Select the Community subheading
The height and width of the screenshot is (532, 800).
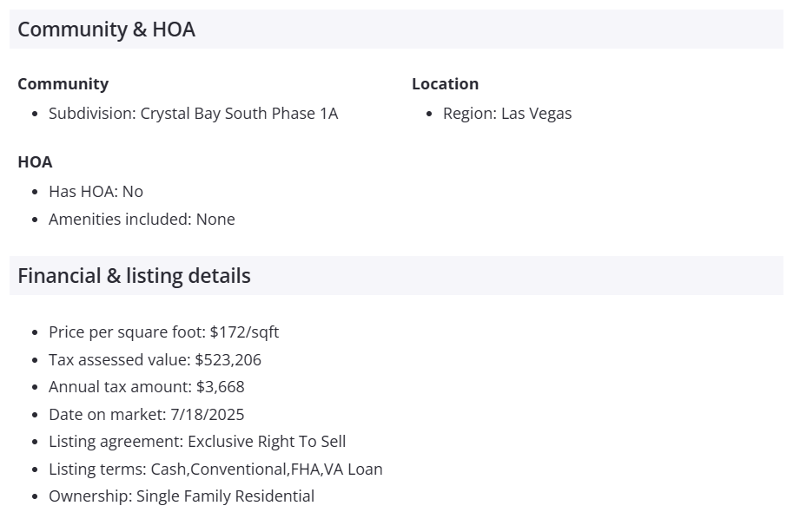coord(63,84)
